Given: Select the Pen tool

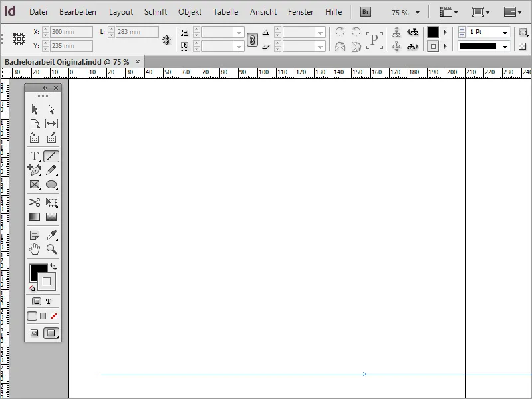Looking at the screenshot, I should click(35, 170).
